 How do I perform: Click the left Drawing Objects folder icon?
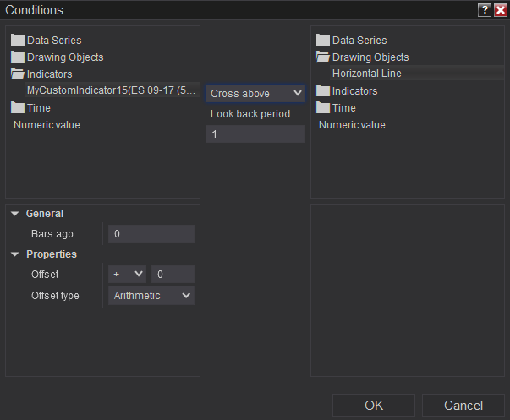(x=18, y=57)
